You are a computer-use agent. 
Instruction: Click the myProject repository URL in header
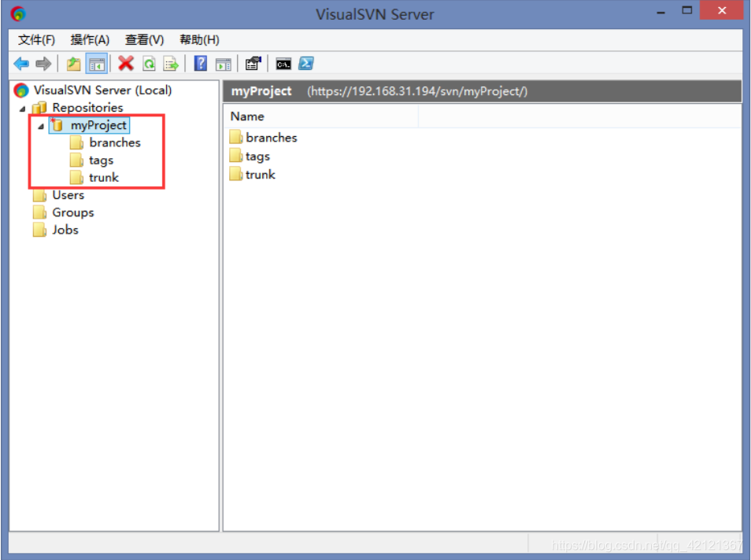[417, 91]
